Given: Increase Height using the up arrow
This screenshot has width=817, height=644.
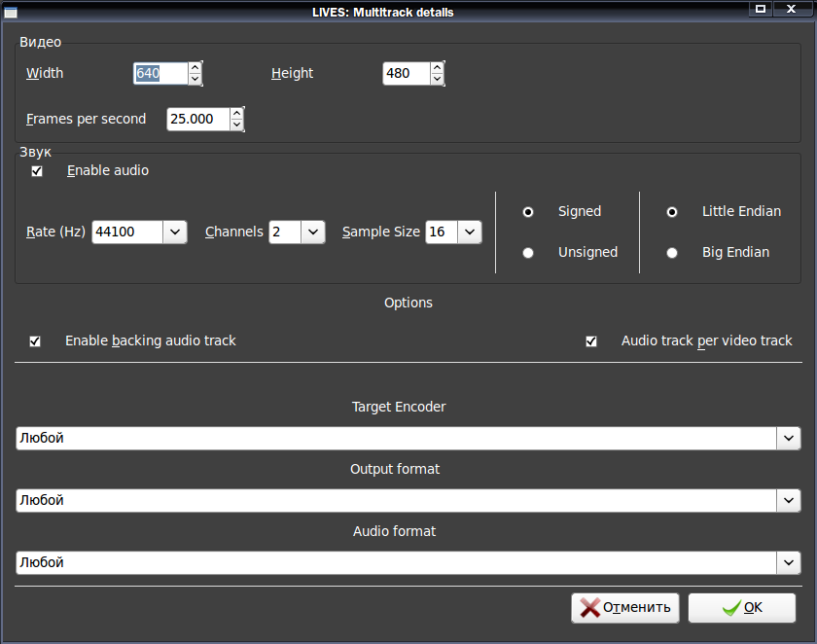Looking at the screenshot, I should click(437, 68).
